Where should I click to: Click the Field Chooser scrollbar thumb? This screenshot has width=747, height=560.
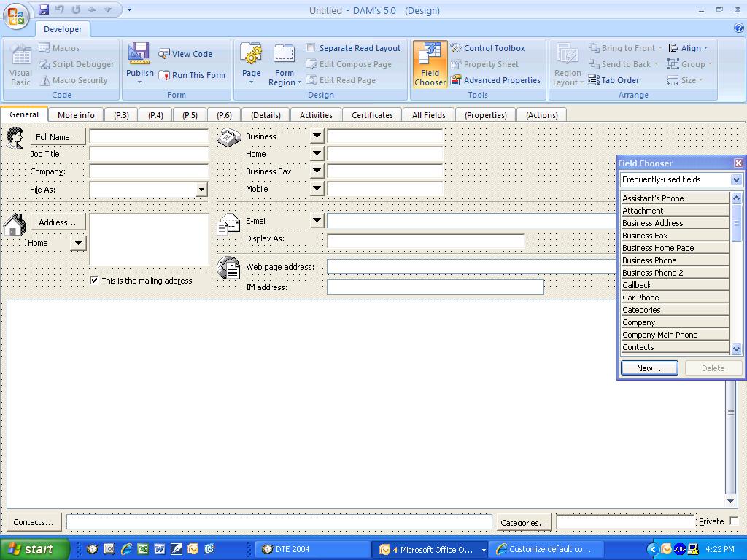737,223
